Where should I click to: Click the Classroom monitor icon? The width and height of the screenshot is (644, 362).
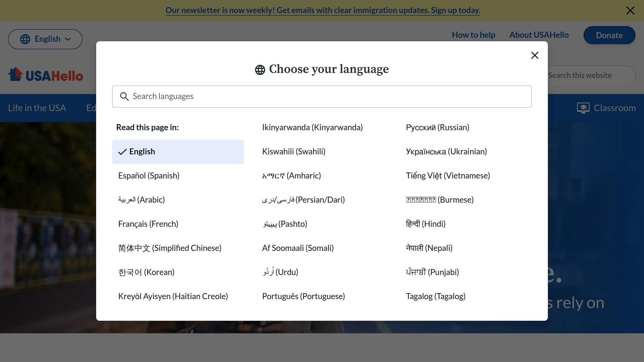click(583, 108)
